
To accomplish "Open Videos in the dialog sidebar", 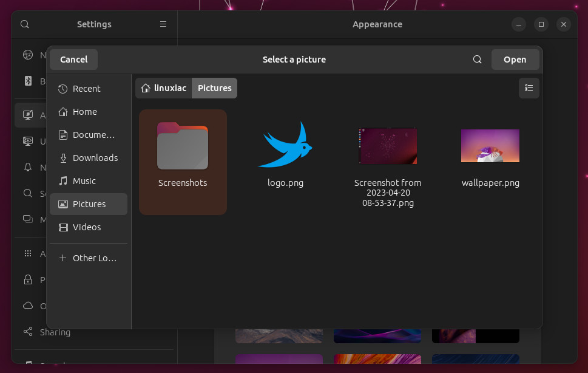I will tap(89, 227).
